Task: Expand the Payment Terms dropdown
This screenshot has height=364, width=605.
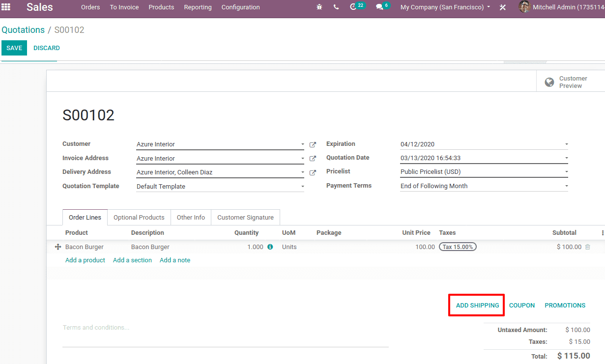Action: click(x=566, y=186)
